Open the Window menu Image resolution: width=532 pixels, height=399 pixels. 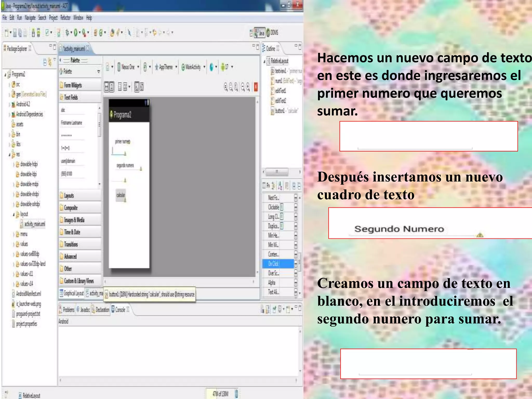(78, 18)
